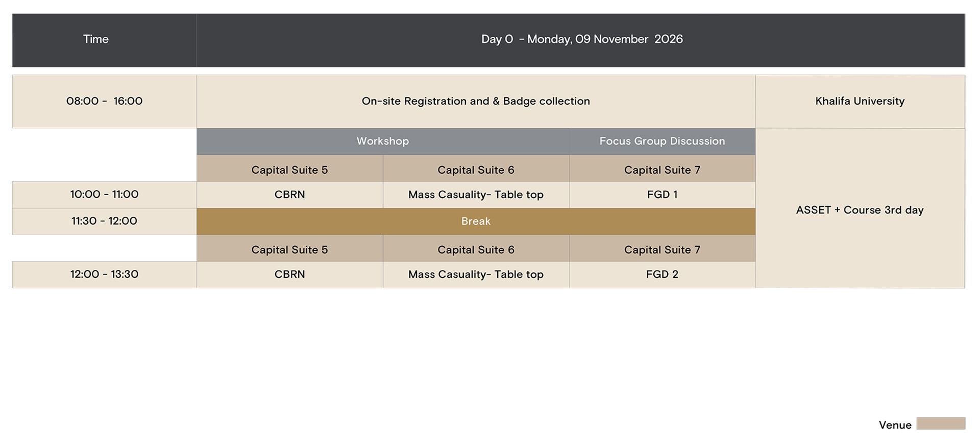The width and height of the screenshot is (980, 443).
Task: Select the Day 0 Monday date header
Action: 581,39
